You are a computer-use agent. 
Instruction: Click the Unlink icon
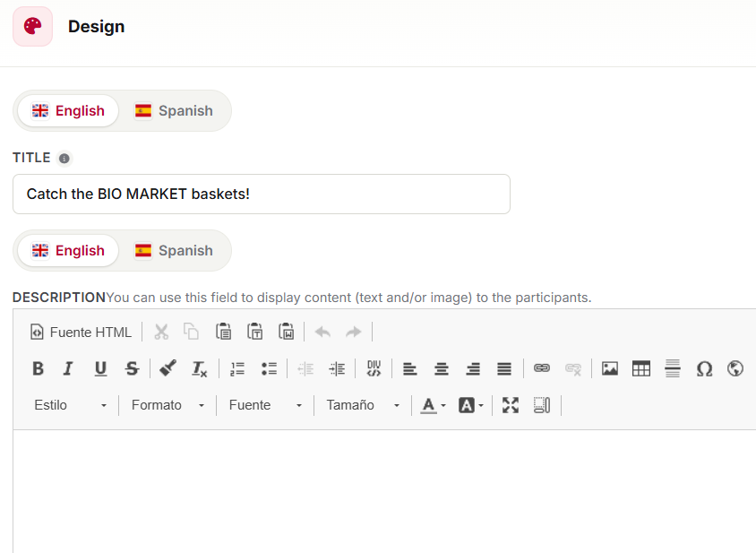pos(572,369)
